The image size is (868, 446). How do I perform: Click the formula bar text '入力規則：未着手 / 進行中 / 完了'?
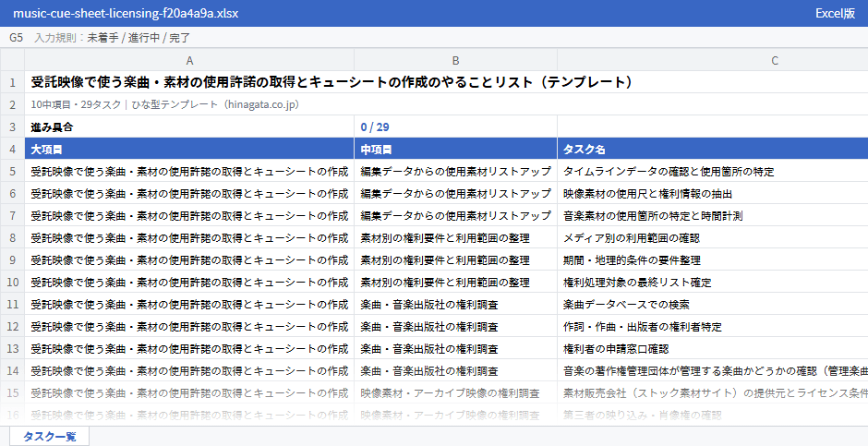click(x=113, y=38)
